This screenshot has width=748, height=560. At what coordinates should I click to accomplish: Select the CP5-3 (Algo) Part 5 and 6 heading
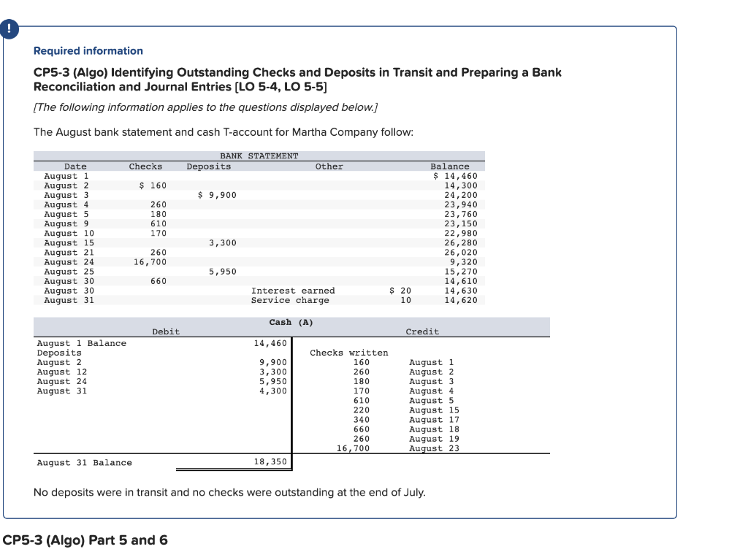click(84, 540)
